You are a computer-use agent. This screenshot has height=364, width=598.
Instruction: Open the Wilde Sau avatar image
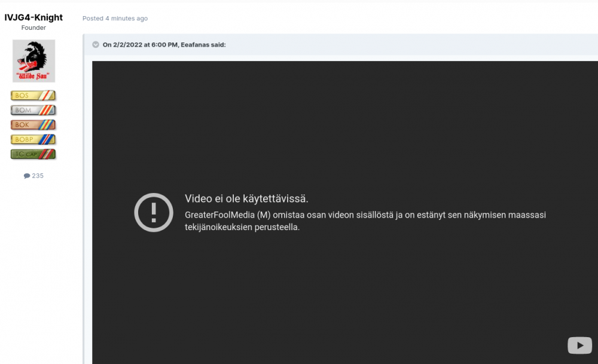[x=33, y=60]
